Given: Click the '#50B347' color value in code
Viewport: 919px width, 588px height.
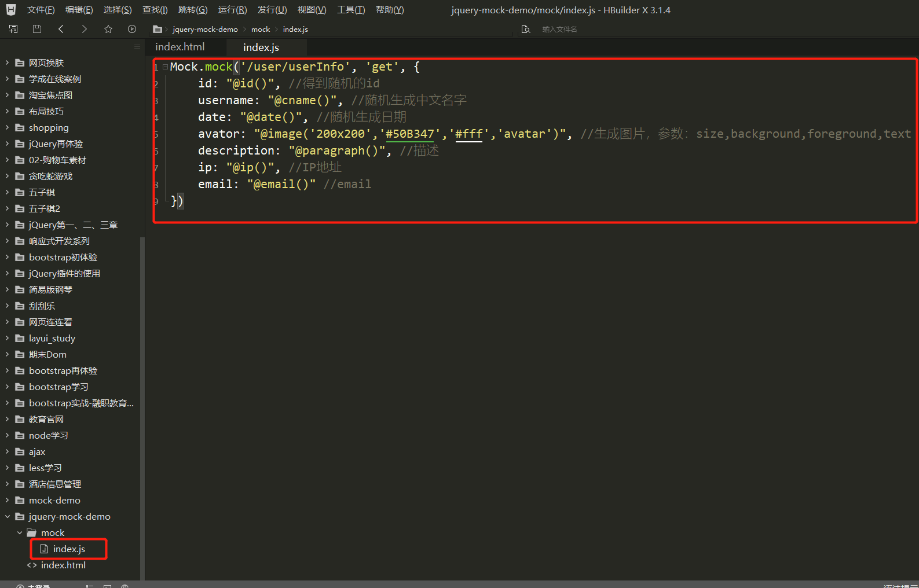Looking at the screenshot, I should (x=410, y=134).
